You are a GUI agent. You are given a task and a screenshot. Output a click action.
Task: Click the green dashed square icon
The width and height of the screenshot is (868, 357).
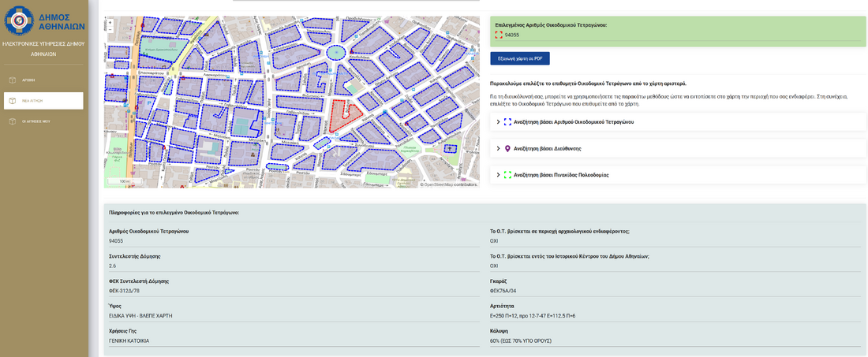[507, 175]
